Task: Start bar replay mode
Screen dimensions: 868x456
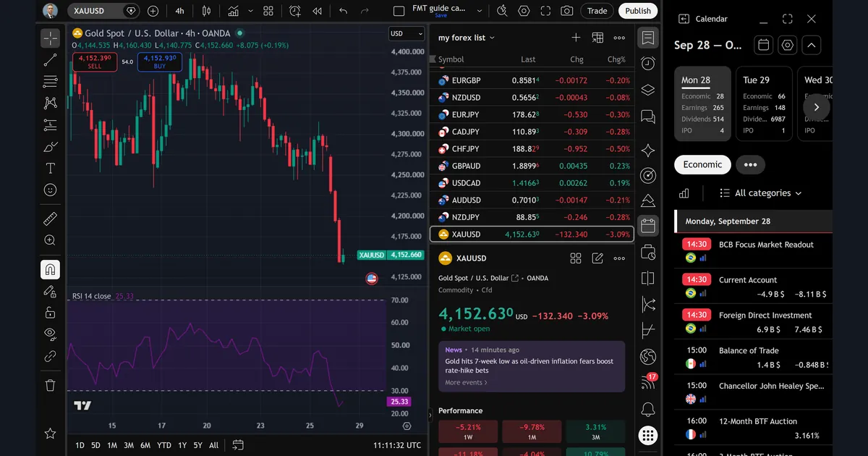Action: pos(317,11)
